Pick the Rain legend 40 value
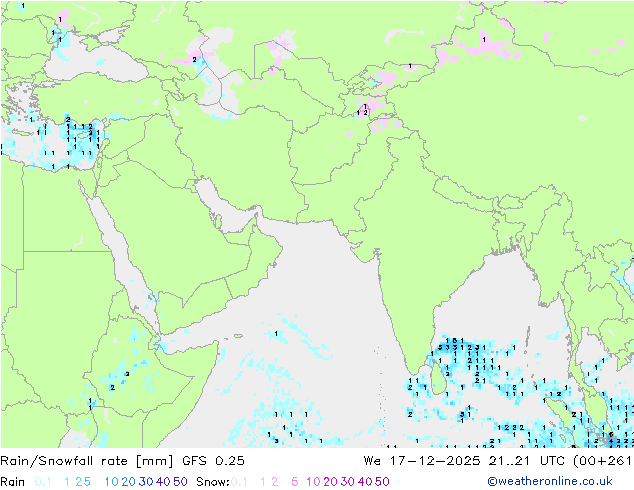The width and height of the screenshot is (634, 490). pos(163,482)
